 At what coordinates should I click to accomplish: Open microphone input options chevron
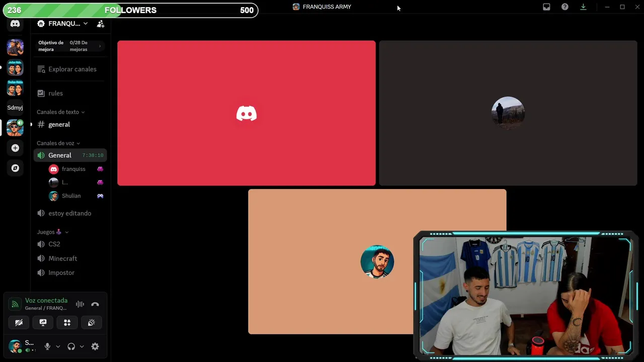pos(58,346)
